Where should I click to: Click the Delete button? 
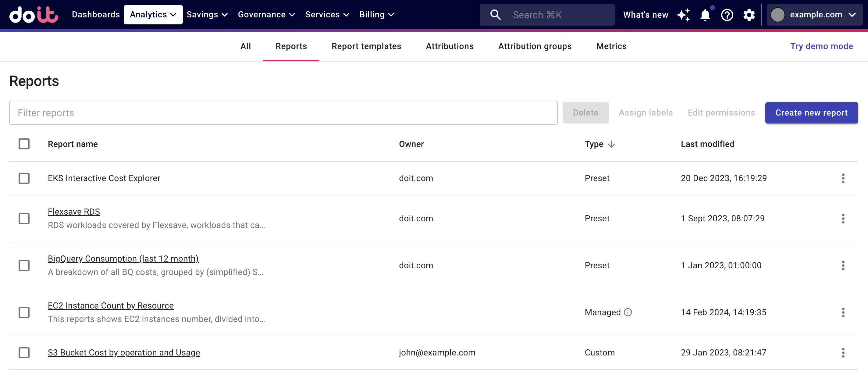(x=586, y=112)
